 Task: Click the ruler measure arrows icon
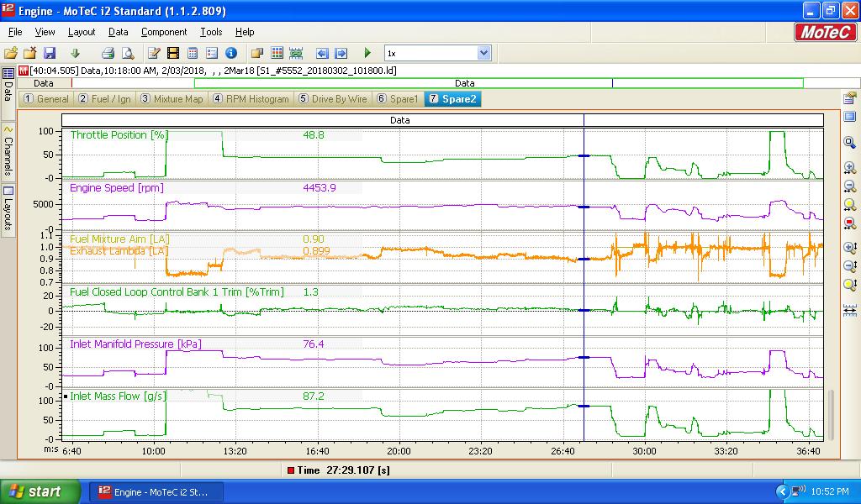click(849, 311)
